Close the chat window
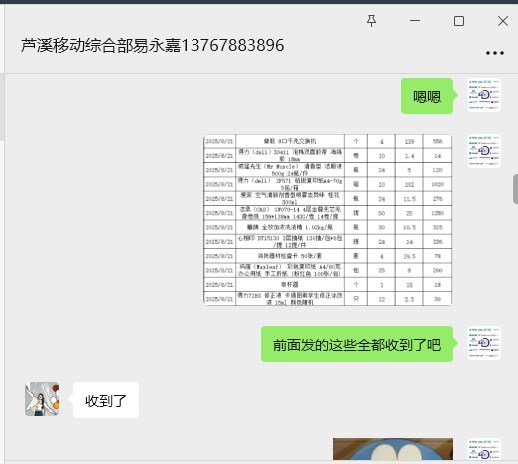This screenshot has height=464, width=518. 503,21
